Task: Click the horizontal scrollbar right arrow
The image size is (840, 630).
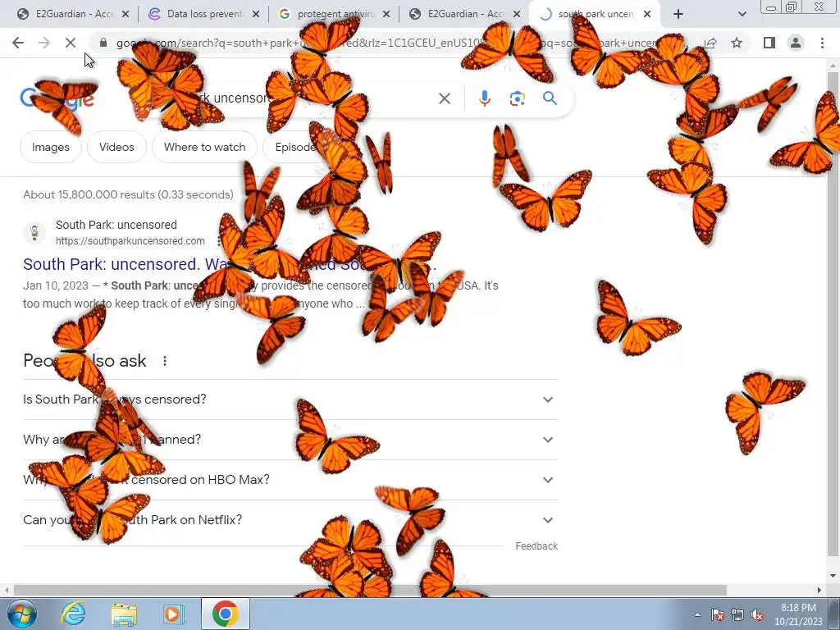Action: click(x=819, y=590)
